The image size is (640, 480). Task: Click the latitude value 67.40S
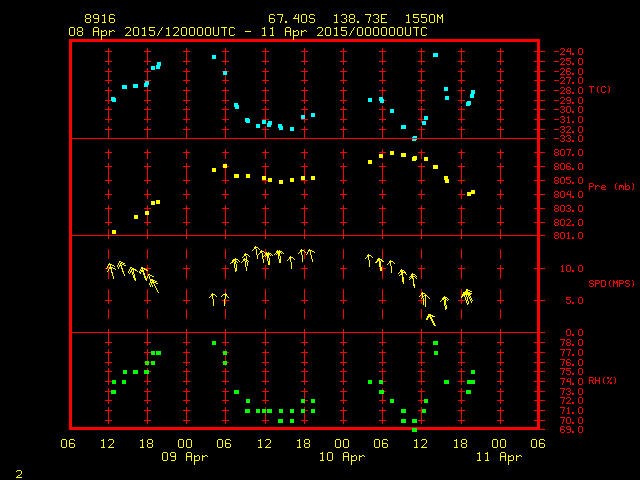click(x=292, y=19)
